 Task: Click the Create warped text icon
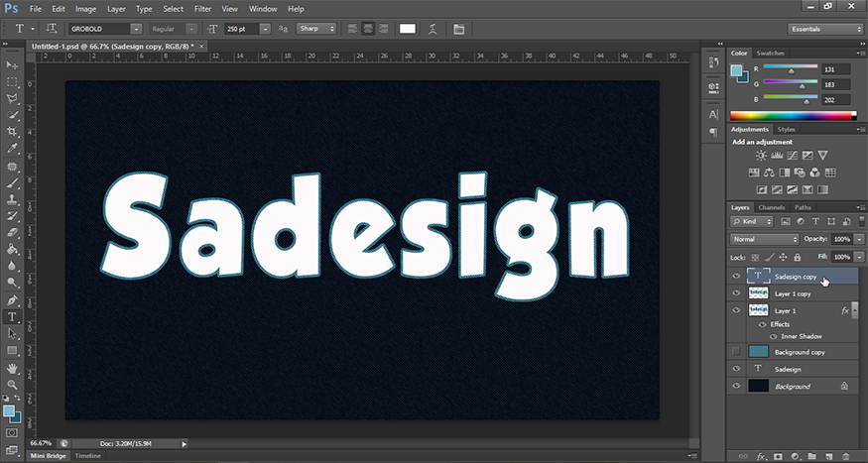[433, 30]
